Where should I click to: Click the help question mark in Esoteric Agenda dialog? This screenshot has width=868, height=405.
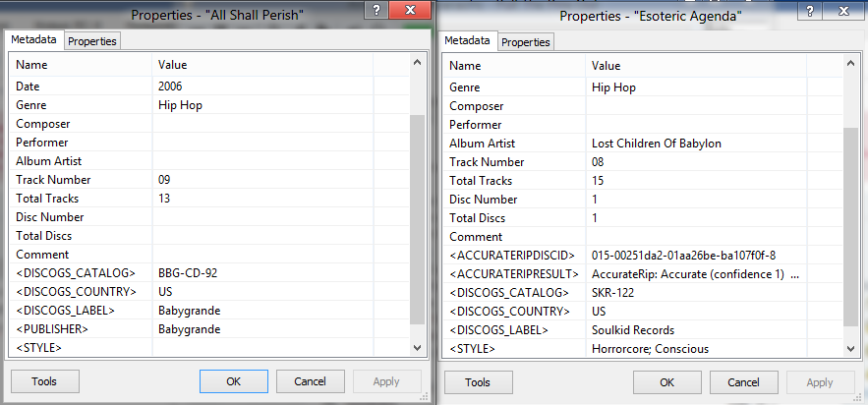coord(810,10)
